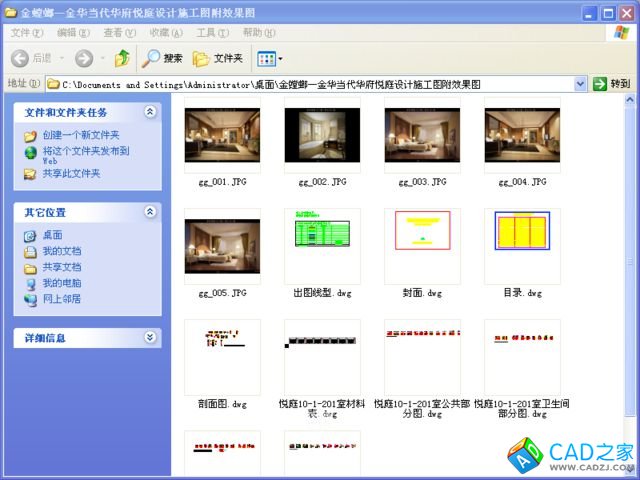Click 共享此文件夹 link

pos(70,174)
